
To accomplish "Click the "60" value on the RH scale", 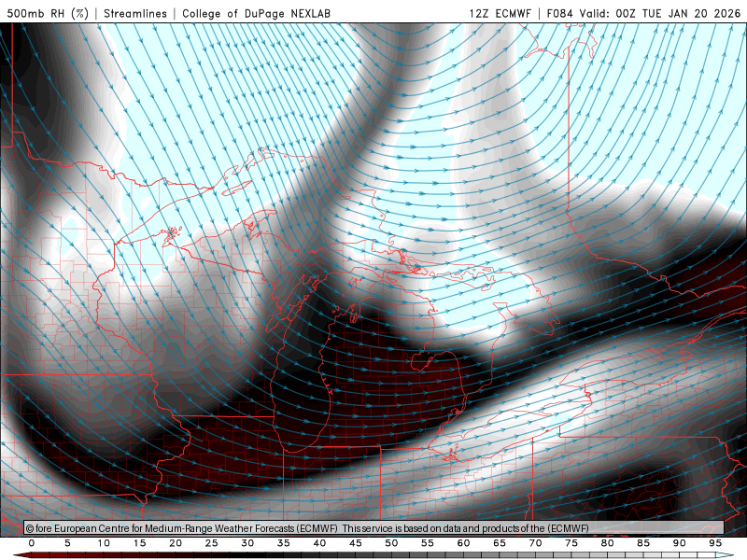I will pyautogui.click(x=463, y=543).
